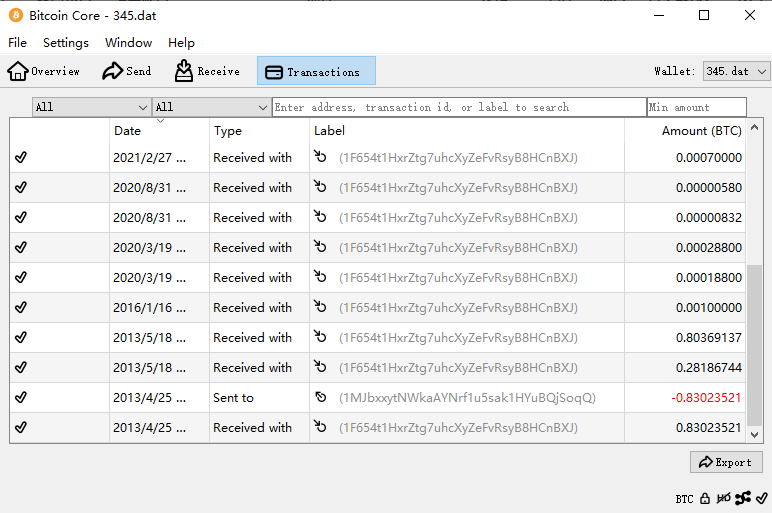Click the BTC unit selector in status bar
Image resolution: width=772 pixels, height=513 pixels.
tap(684, 498)
